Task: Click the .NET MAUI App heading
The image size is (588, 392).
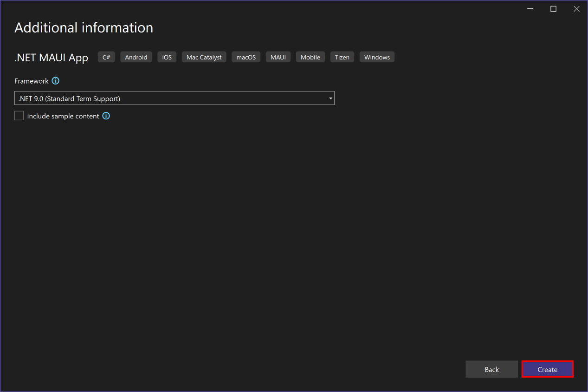Action: 51,57
